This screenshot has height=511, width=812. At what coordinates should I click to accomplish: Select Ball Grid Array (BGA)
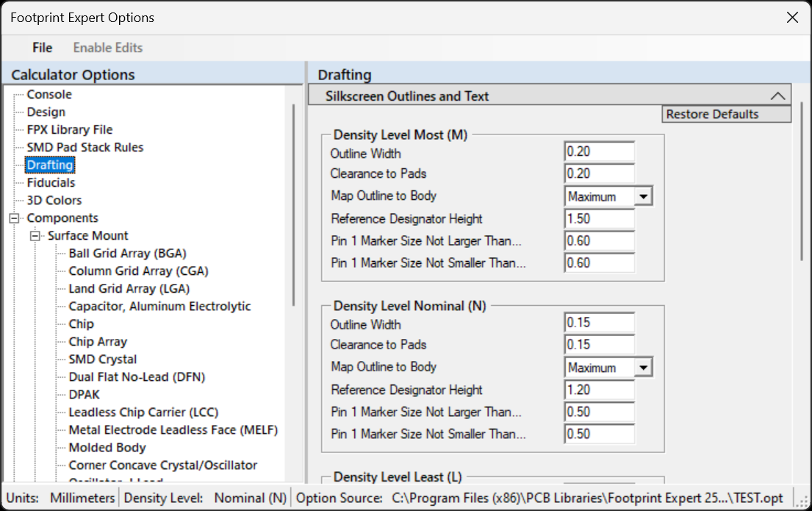127,253
